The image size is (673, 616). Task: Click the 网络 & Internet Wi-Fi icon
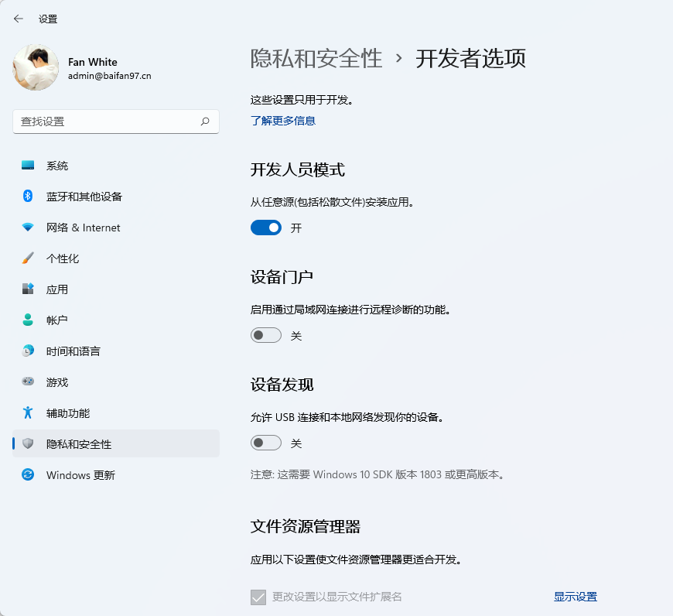coord(28,228)
